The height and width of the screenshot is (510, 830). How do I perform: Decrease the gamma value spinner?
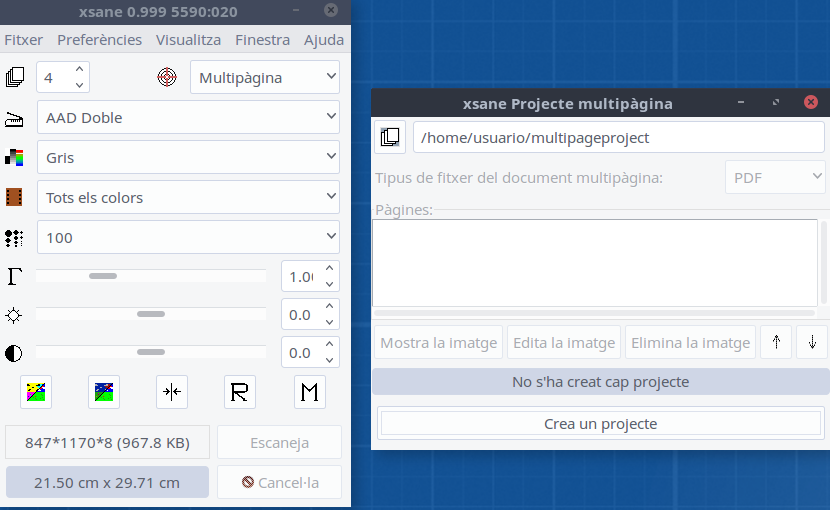point(329,284)
